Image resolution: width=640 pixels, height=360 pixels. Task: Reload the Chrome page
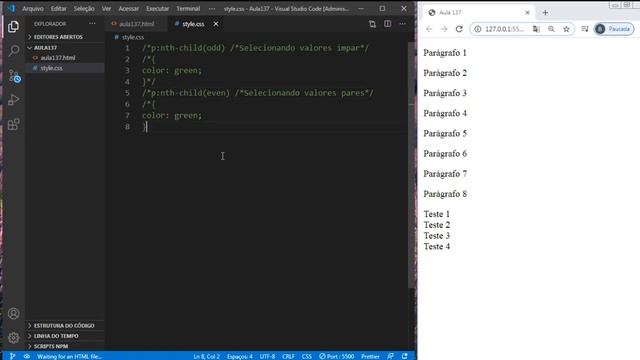pos(459,29)
